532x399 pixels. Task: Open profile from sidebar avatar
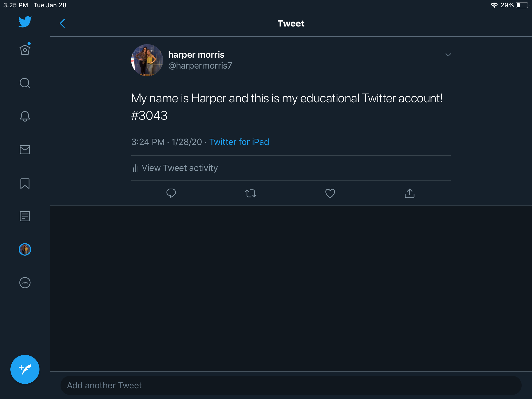point(25,249)
